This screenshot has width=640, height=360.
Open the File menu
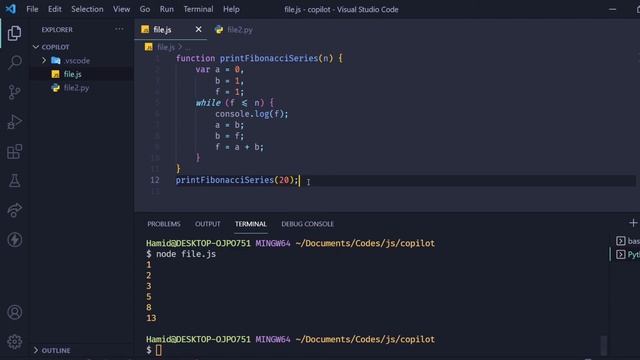click(32, 9)
